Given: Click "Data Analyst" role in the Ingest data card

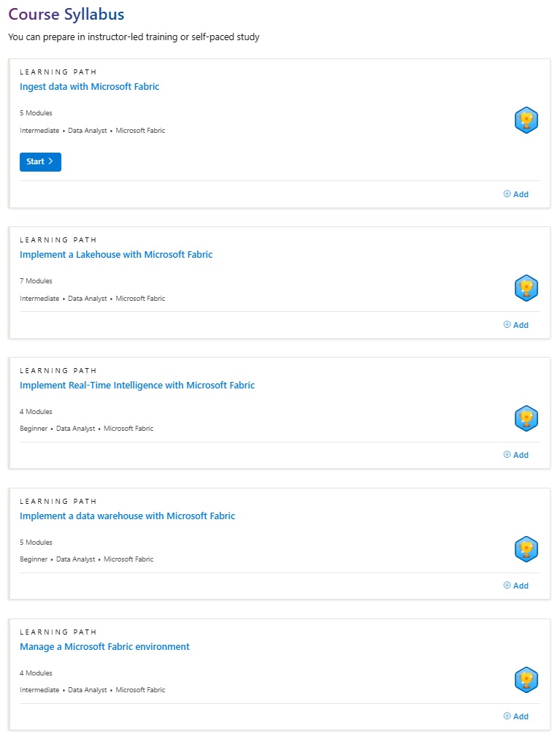Looking at the screenshot, I should [x=88, y=131].
